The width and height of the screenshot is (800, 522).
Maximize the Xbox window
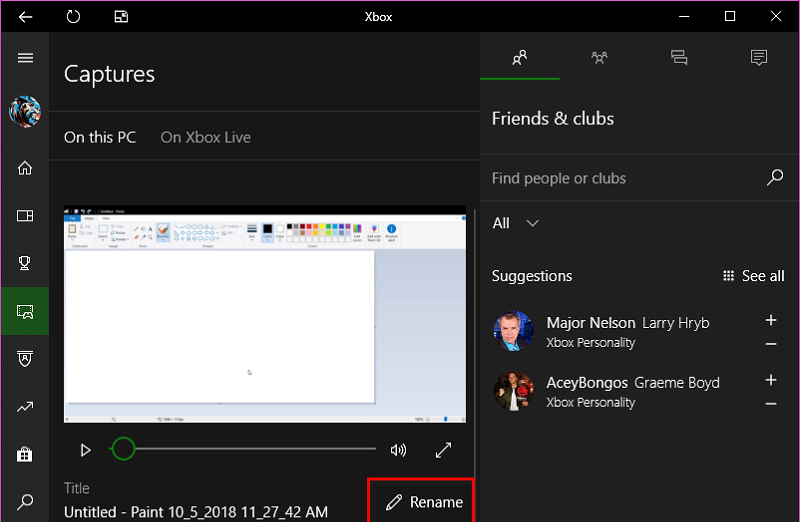pyautogui.click(x=730, y=17)
